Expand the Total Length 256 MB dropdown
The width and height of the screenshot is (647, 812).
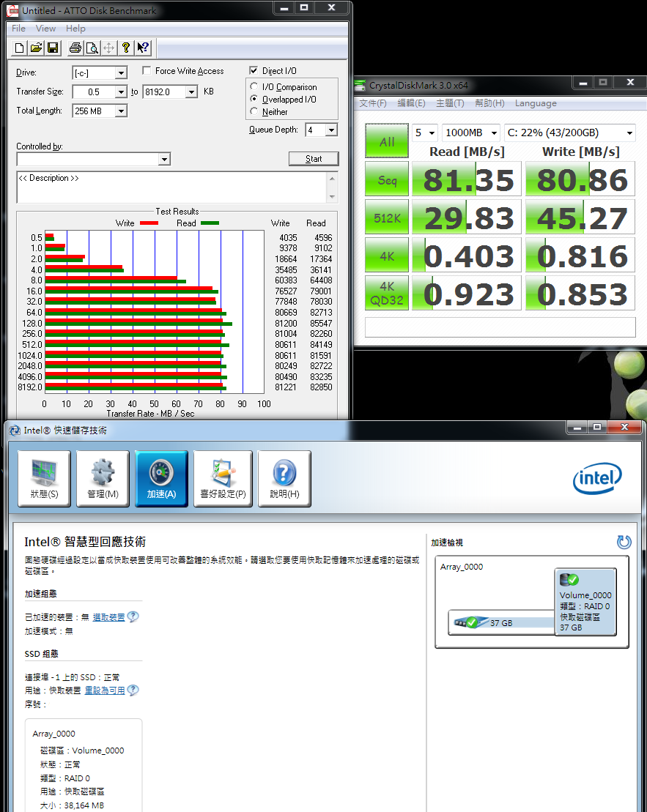122,111
